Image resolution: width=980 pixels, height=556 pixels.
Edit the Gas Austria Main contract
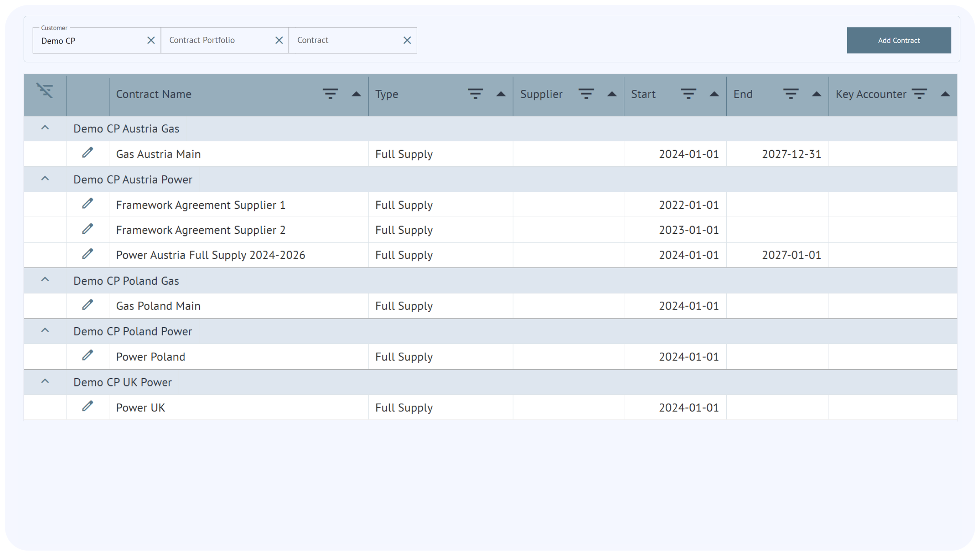pos(87,153)
